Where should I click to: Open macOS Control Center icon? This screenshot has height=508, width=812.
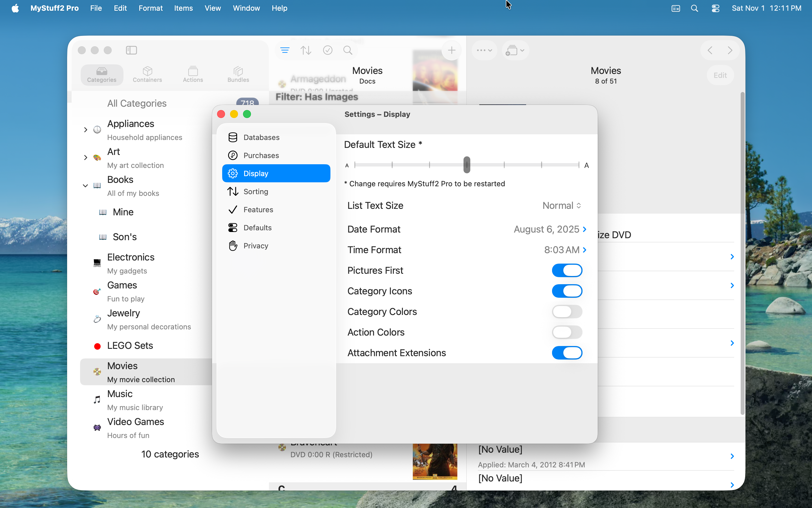tap(715, 8)
